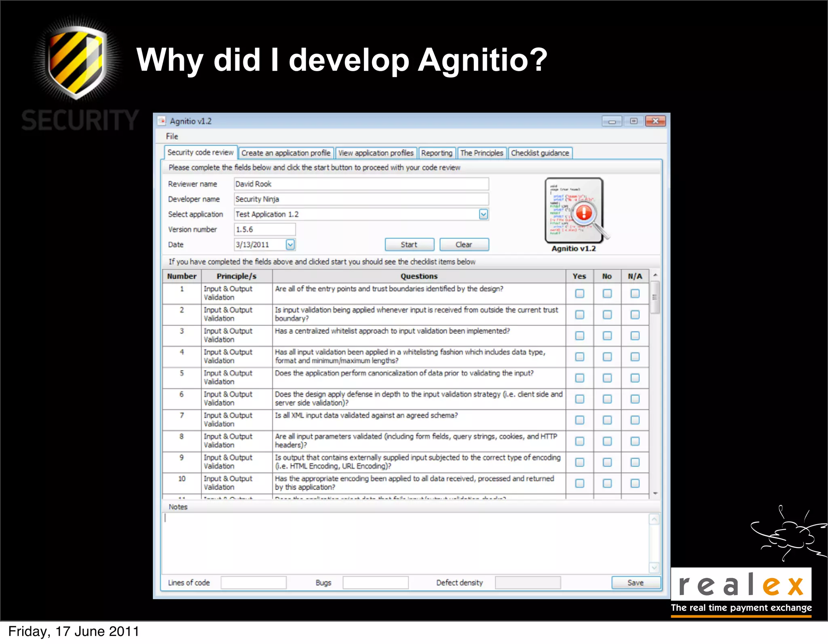Check No for question 1
Viewport: 828px width, 644px height.
607,293
